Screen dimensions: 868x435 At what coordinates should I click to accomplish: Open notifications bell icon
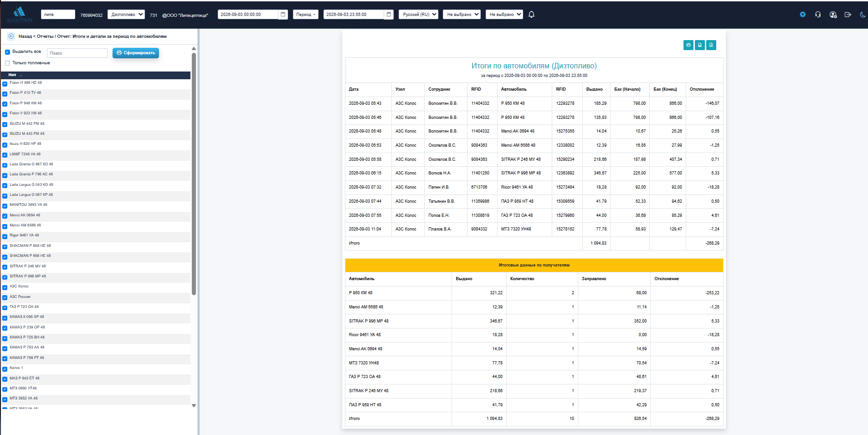point(531,15)
